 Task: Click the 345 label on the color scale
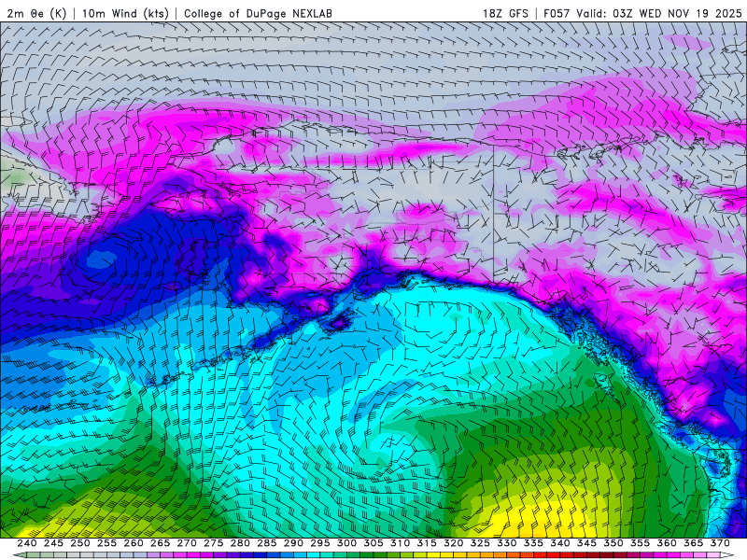(x=587, y=543)
